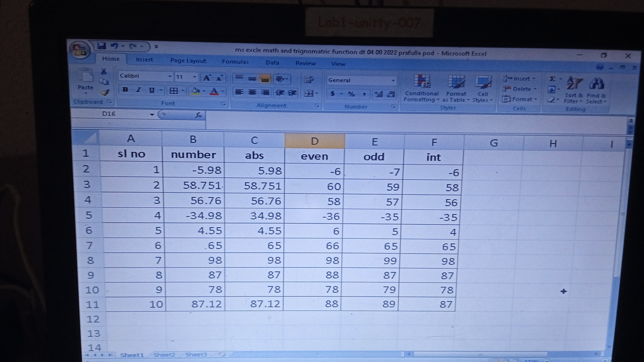This screenshot has height=362, width=644.
Task: Click the AutoSum sigma icon
Action: pyautogui.click(x=552, y=79)
